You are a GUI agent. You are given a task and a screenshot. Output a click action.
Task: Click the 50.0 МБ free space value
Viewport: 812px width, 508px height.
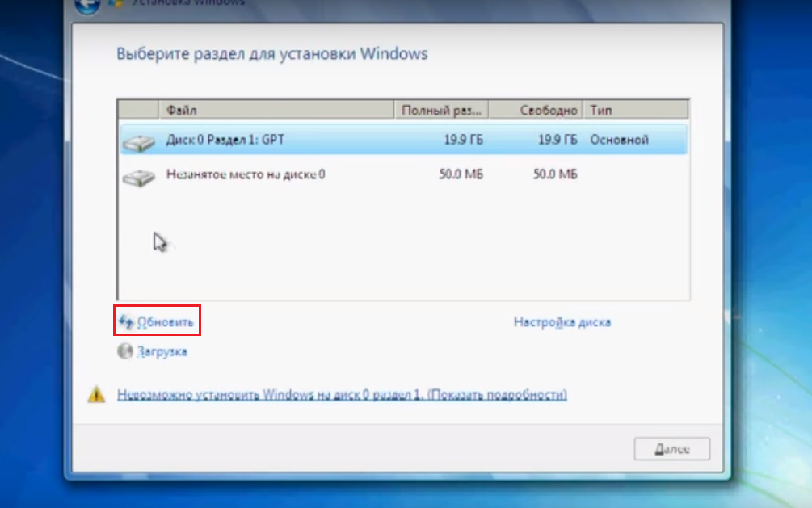point(555,174)
